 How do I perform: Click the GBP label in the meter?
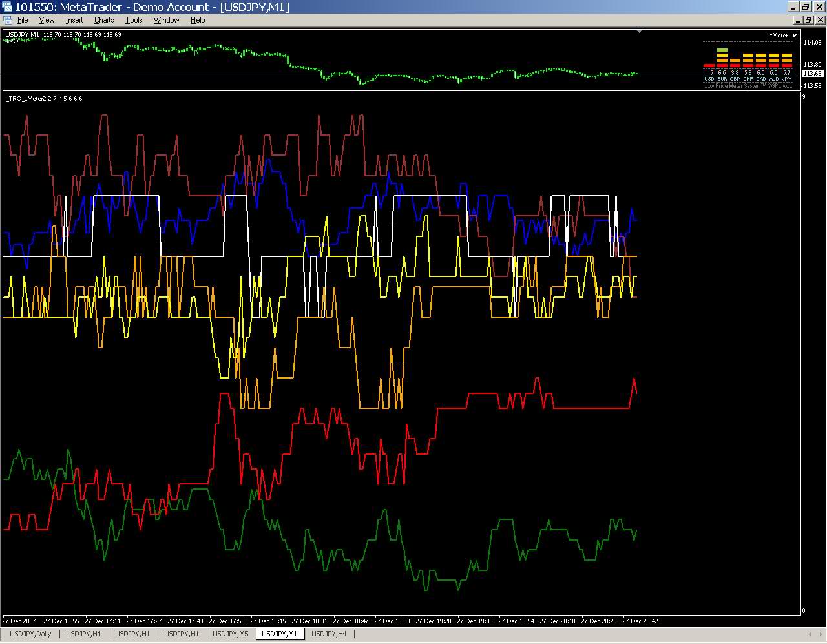coord(735,79)
